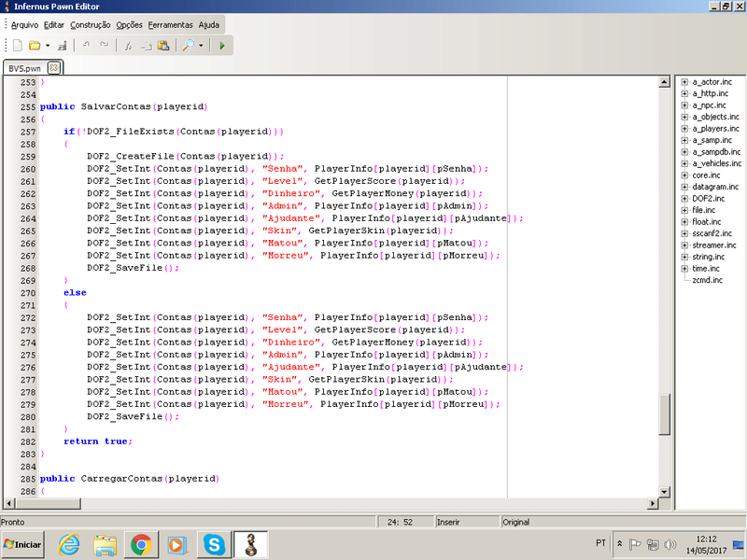
Task: Launch Internet Explorer from the taskbar
Action: 69,544
